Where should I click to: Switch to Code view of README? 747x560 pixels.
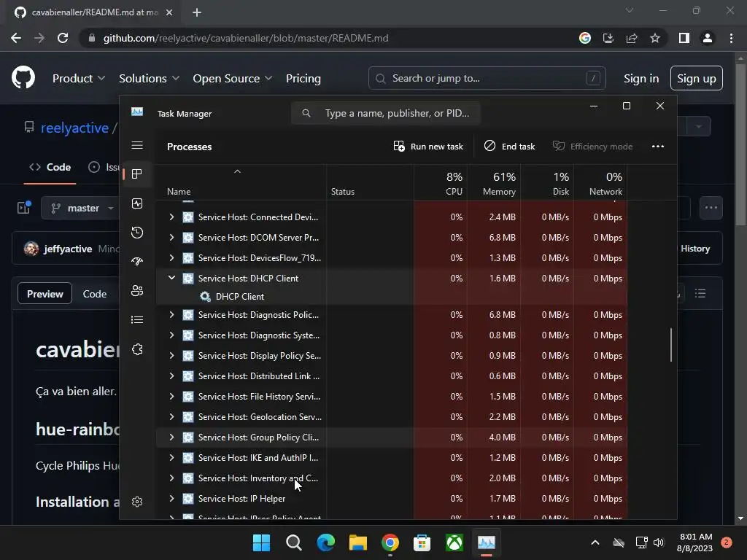coord(95,294)
